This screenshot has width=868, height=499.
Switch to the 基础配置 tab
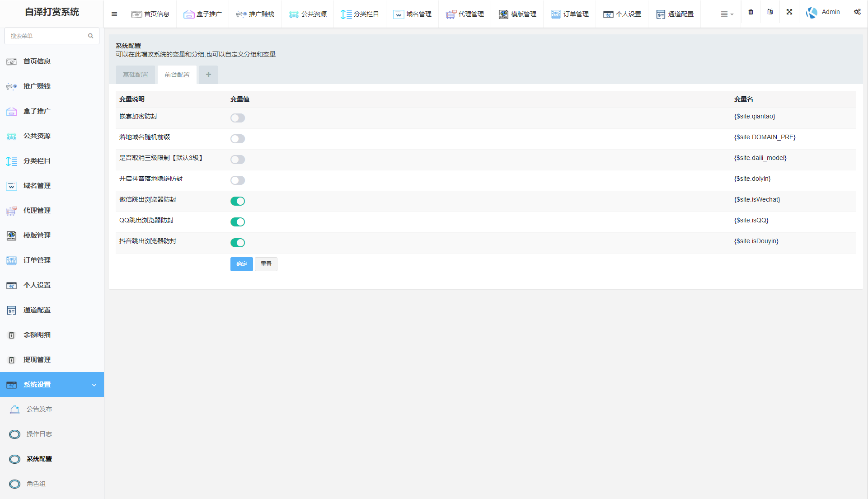136,75
